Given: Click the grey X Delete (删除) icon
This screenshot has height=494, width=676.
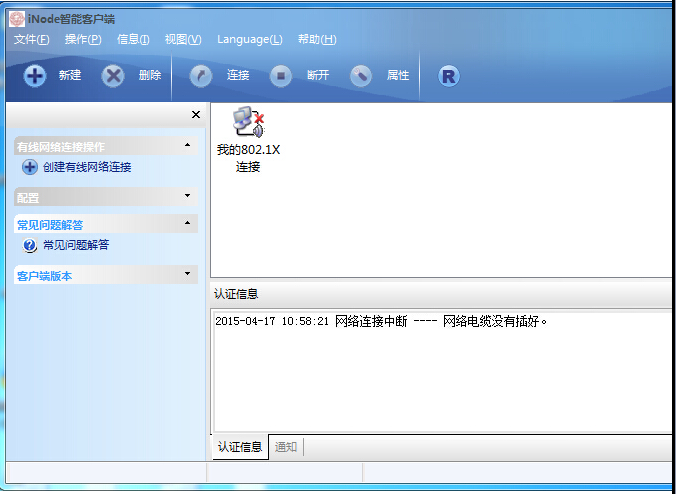Looking at the screenshot, I should pyautogui.click(x=113, y=76).
